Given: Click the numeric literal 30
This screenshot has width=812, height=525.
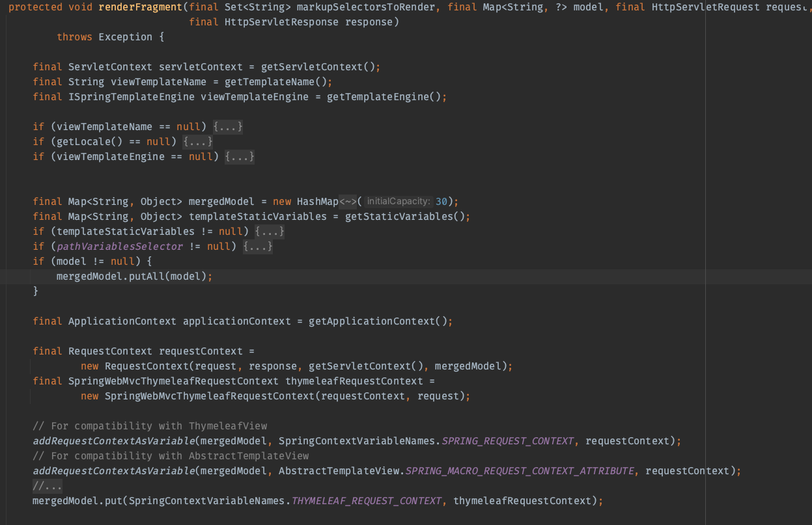Looking at the screenshot, I should [441, 202].
